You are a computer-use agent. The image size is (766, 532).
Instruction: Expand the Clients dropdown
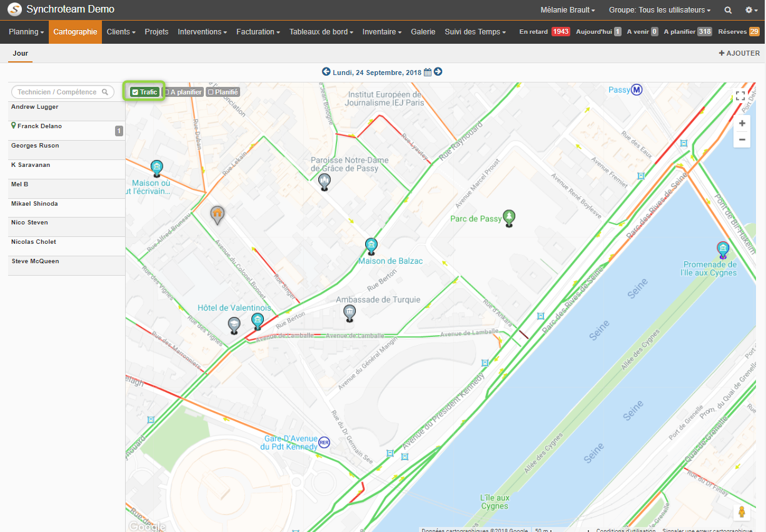click(121, 32)
